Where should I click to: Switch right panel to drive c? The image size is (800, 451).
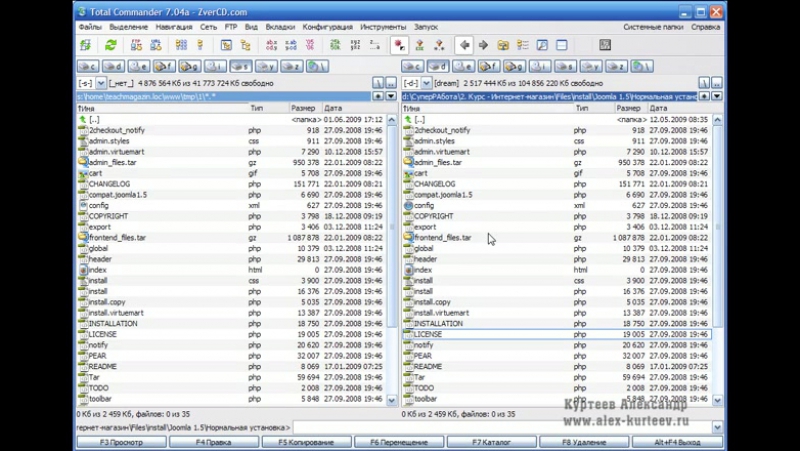point(412,66)
